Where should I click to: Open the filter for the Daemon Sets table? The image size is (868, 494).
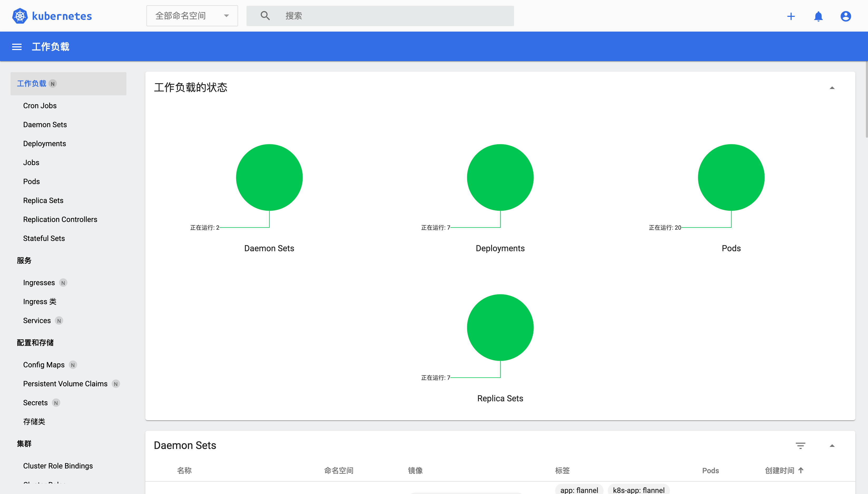coord(801,445)
